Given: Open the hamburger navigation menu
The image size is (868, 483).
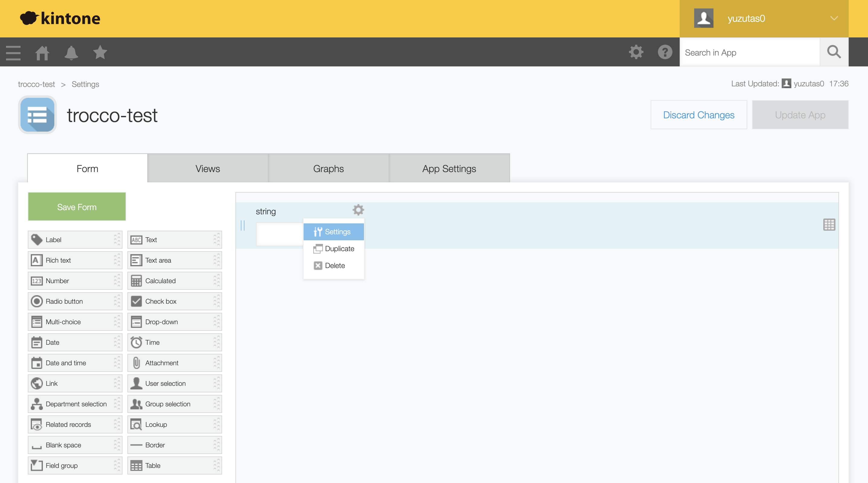Looking at the screenshot, I should [14, 53].
